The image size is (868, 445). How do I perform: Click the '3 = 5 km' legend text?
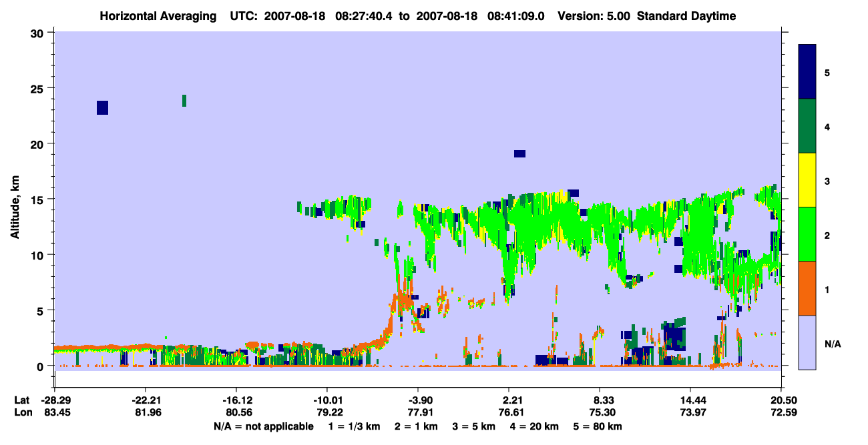pyautogui.click(x=475, y=426)
